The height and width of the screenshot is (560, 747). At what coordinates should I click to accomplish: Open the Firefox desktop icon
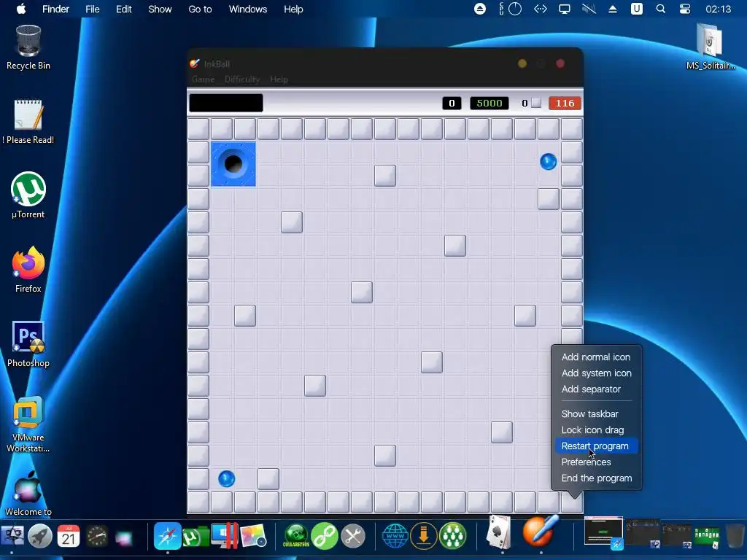28,270
